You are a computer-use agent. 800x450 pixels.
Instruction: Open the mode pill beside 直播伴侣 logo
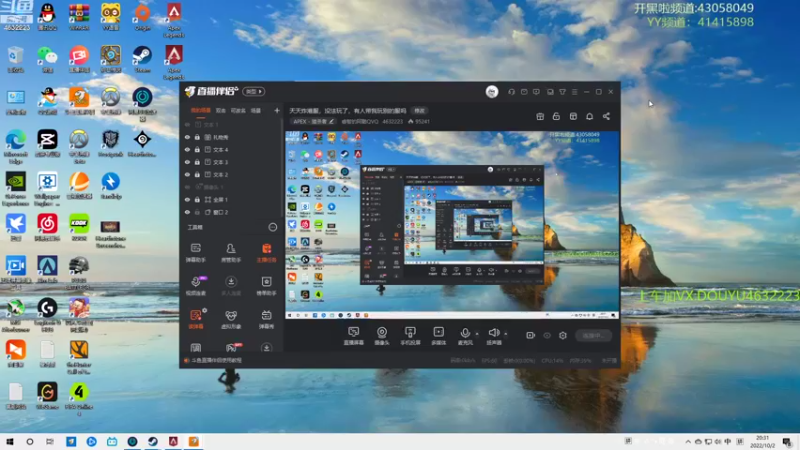(x=254, y=92)
